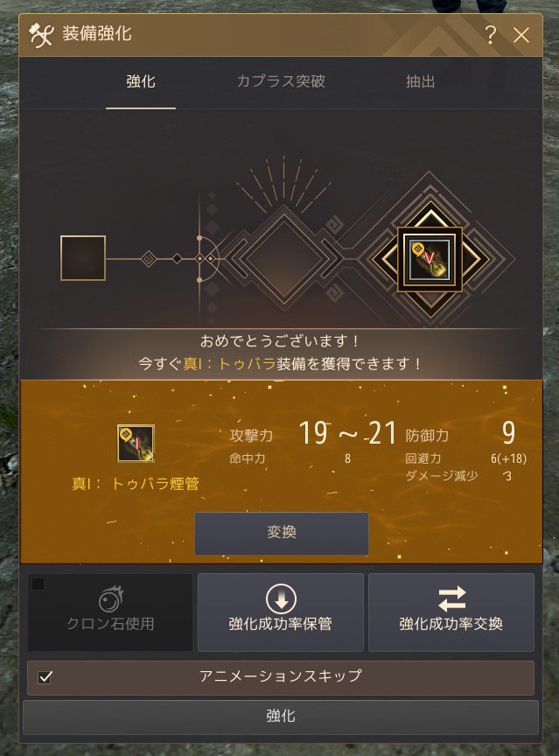Switch to the カプラス突破 tab
Screen dimensions: 559x756
pyautogui.click(x=281, y=81)
